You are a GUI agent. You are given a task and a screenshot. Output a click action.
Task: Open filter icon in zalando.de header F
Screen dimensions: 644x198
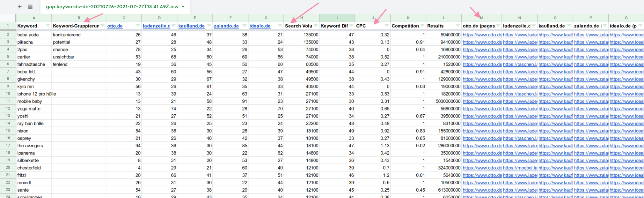[x=245, y=26]
